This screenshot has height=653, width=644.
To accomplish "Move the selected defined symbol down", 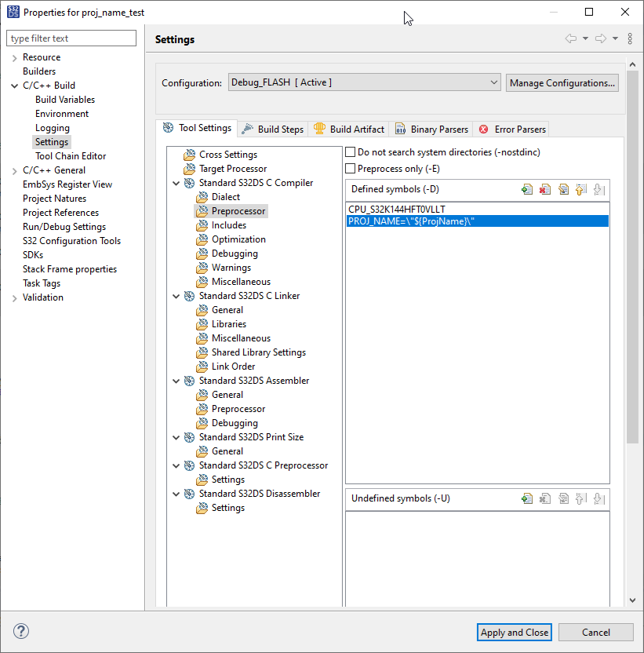I will pos(598,188).
